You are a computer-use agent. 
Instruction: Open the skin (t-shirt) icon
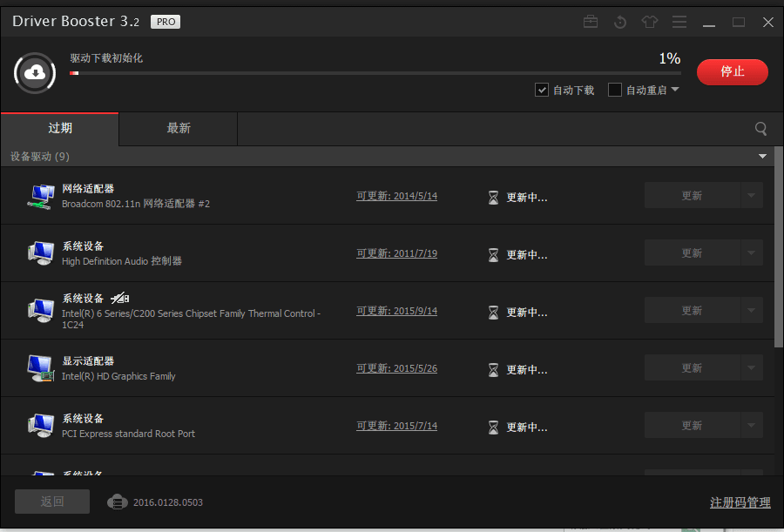pyautogui.click(x=650, y=22)
